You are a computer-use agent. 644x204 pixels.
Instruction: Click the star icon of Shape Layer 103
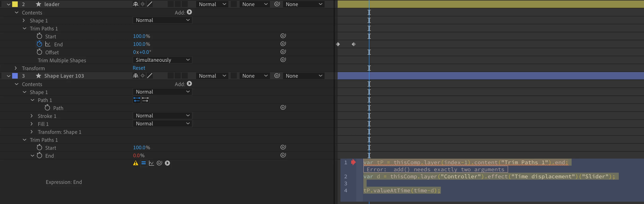(x=38, y=76)
